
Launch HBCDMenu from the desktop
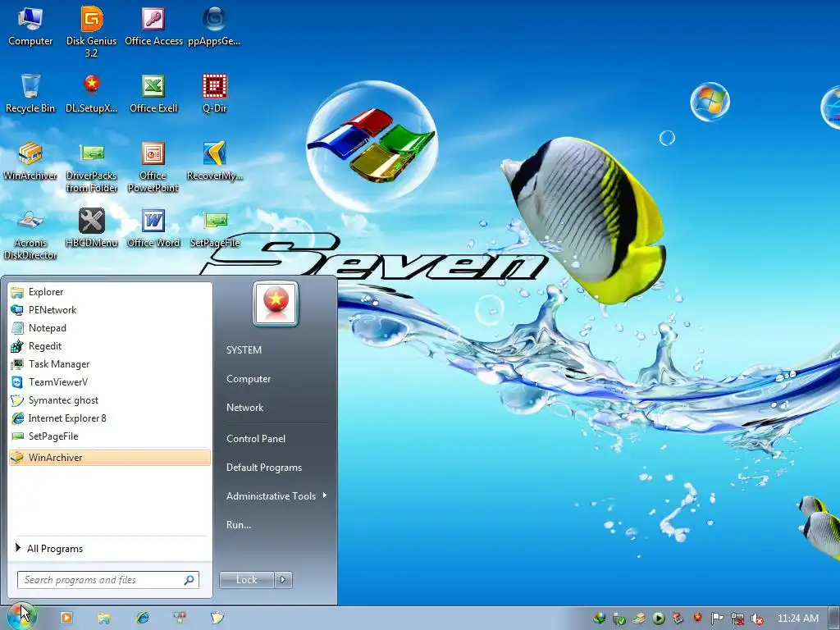[x=92, y=228]
